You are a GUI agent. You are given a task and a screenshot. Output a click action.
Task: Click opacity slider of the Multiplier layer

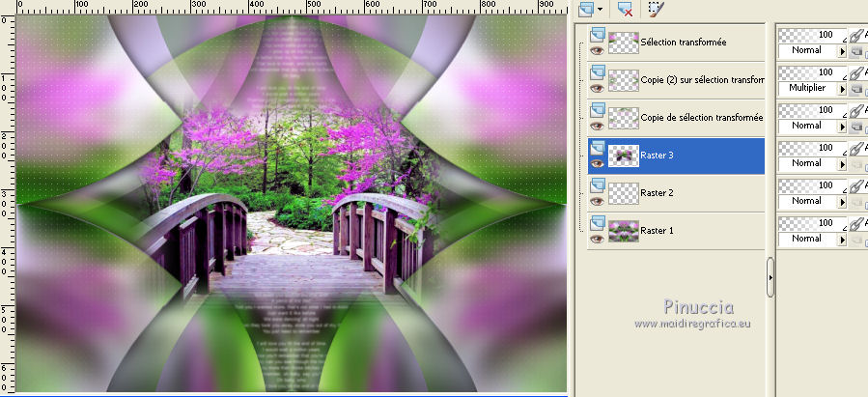[813, 73]
